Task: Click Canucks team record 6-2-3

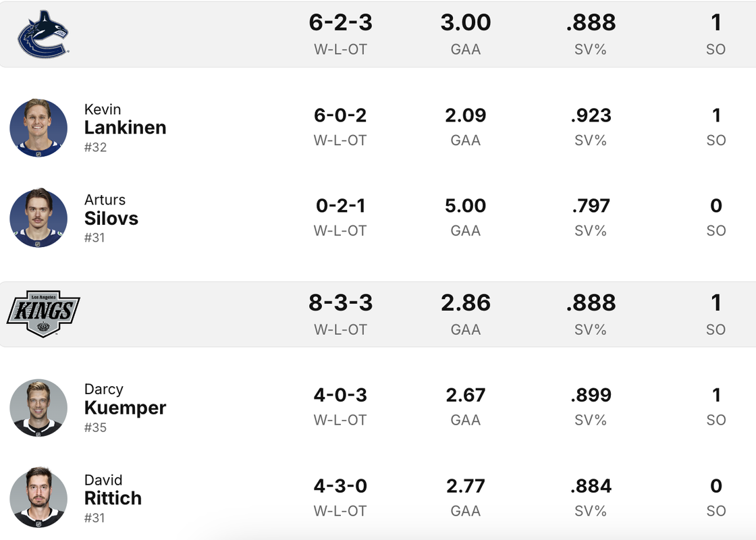Action: (340, 23)
